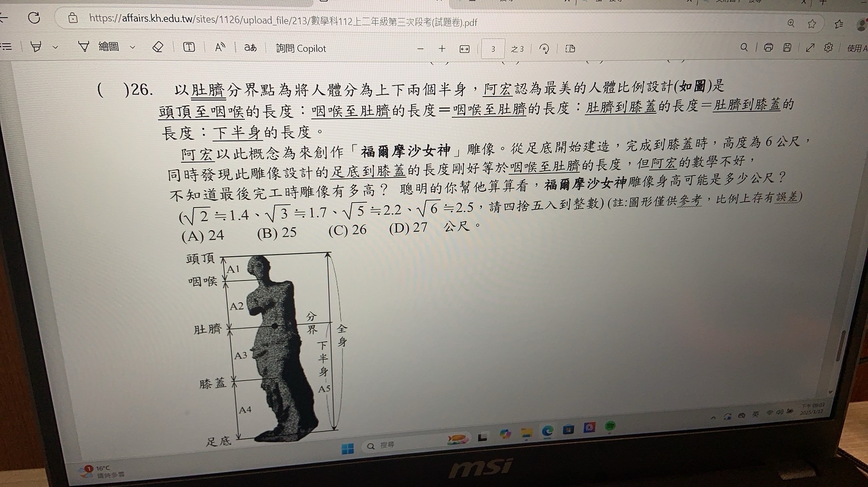Select the PDF URL in the address bar

[283, 21]
